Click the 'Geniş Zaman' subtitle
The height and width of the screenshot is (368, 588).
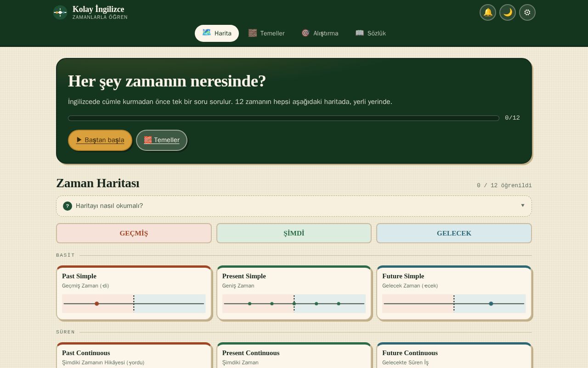click(238, 286)
